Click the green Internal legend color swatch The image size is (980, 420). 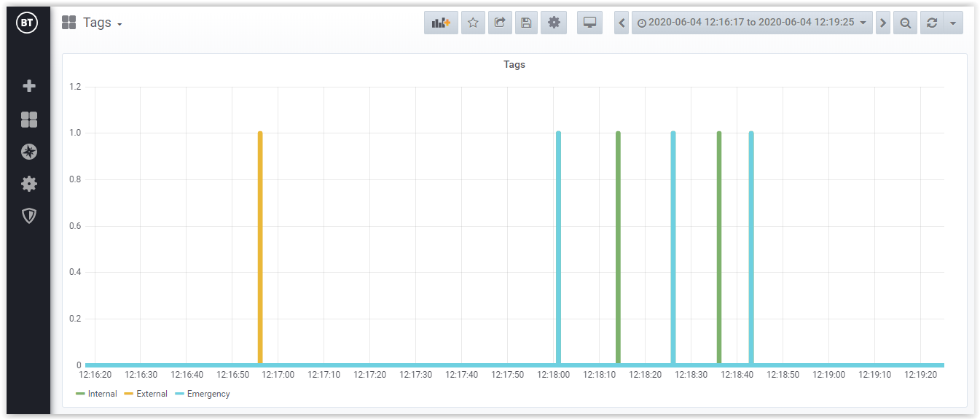[x=80, y=394]
